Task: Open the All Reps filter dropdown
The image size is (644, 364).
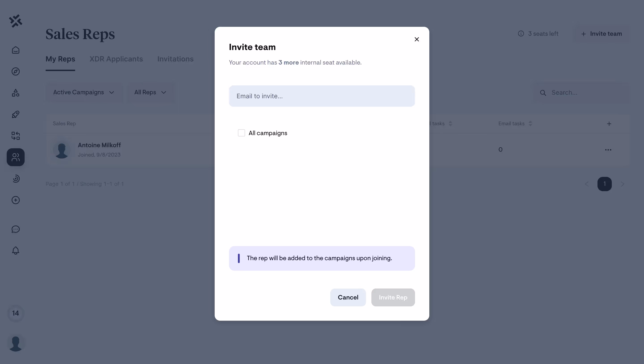Action: click(150, 92)
